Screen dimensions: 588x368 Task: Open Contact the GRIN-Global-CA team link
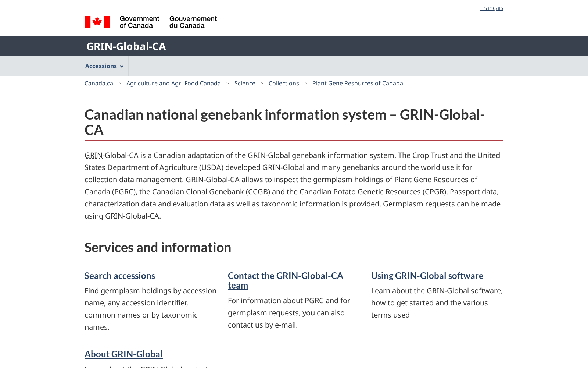[x=286, y=280]
